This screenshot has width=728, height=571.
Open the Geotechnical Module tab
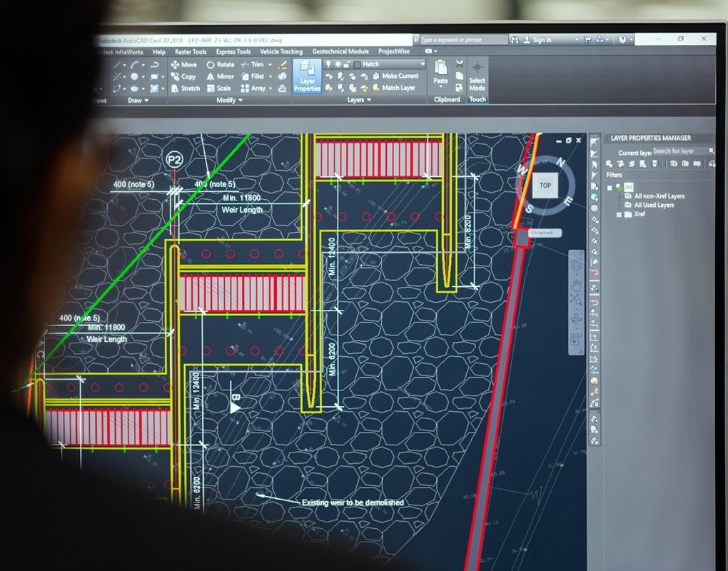pos(340,51)
